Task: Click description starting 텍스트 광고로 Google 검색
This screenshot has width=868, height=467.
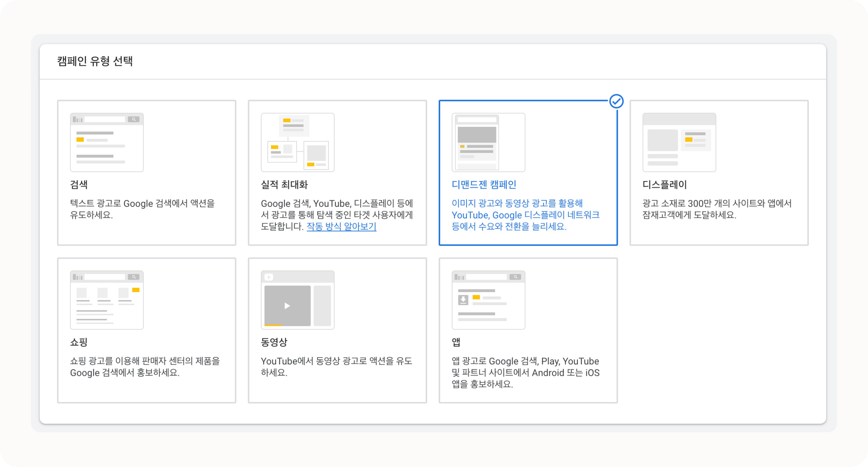Action: coord(142,209)
